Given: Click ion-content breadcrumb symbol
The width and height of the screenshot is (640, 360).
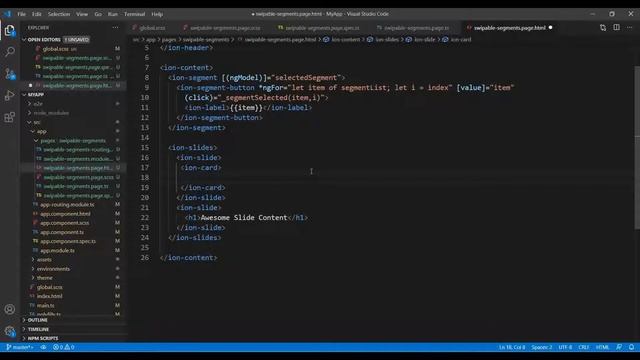Looking at the screenshot, I should pos(342,40).
